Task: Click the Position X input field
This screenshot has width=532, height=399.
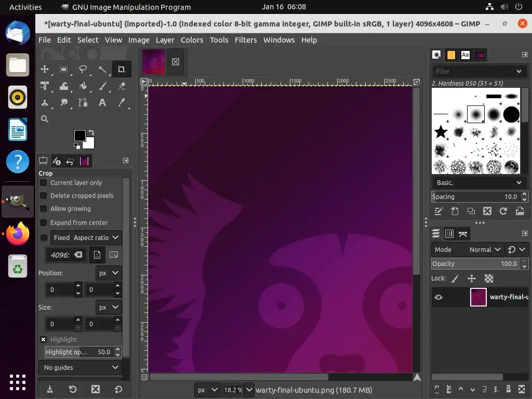Action: click(60, 290)
